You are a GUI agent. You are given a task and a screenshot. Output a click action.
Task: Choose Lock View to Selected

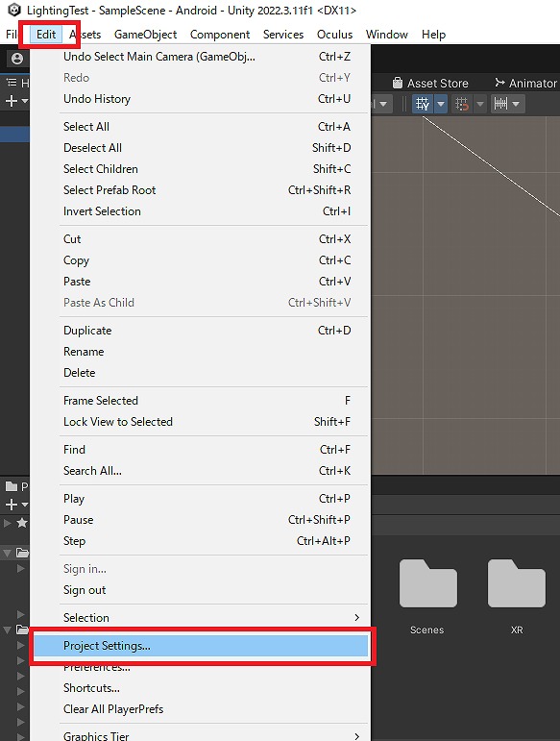coord(201,422)
